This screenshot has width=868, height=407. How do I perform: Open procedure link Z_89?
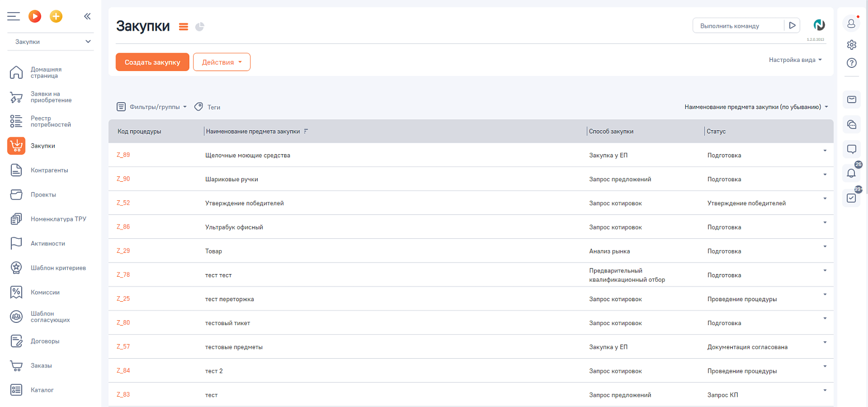(x=123, y=155)
